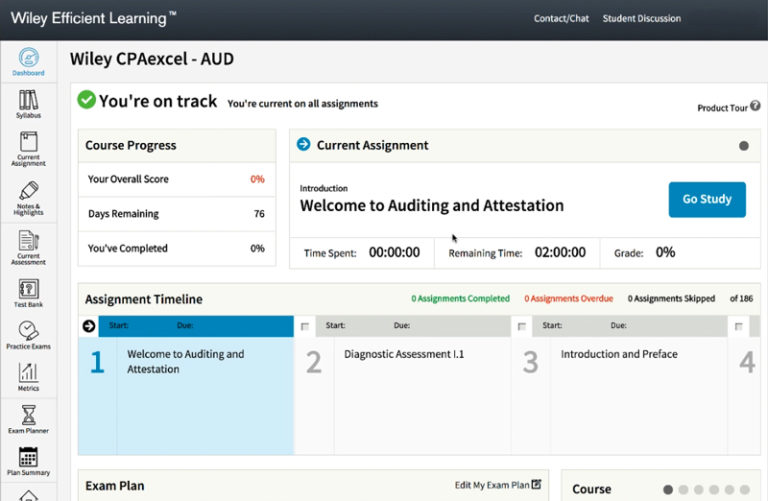Open the Contact/Chat link
The height and width of the screenshot is (501, 768).
coord(561,19)
